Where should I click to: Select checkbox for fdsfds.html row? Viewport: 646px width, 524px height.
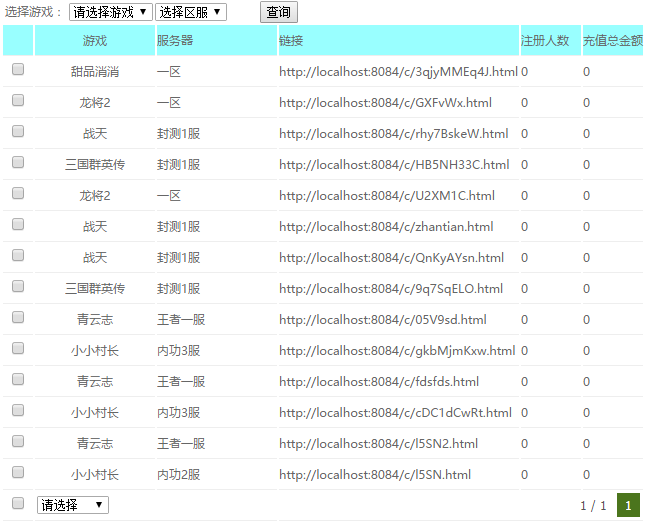tap(18, 379)
